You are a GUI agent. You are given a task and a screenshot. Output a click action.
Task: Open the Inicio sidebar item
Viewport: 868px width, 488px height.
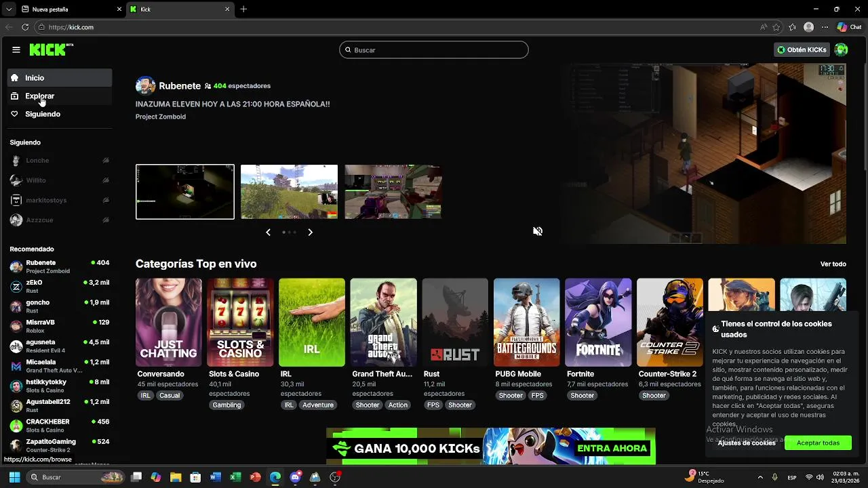[60, 78]
